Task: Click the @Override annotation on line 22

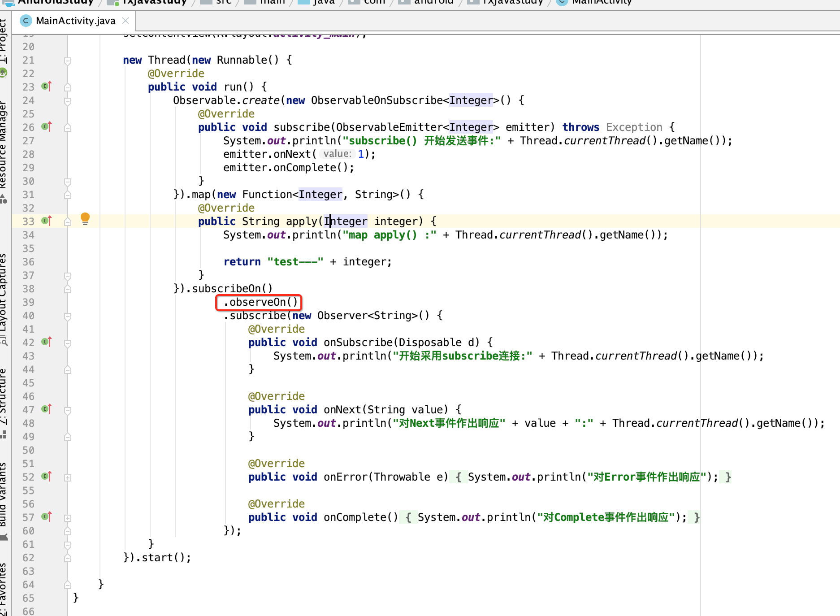Action: [x=176, y=74]
